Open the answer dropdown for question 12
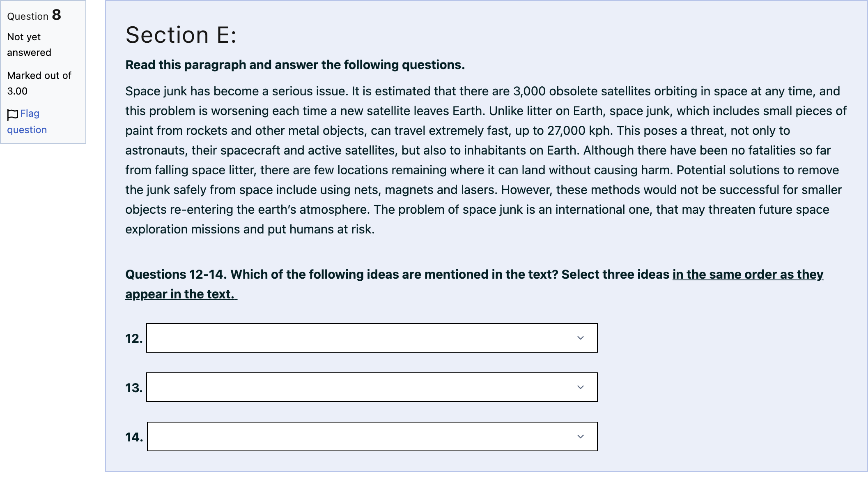Viewport: 868px width, 485px height. coord(372,338)
